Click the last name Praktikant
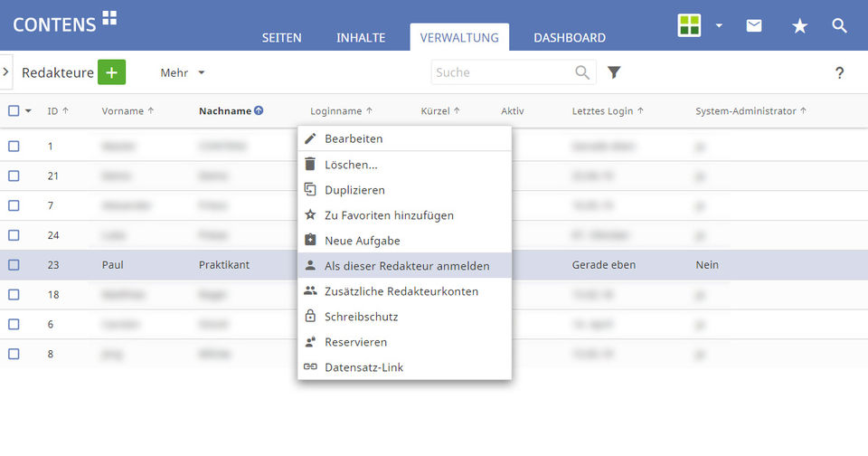 [224, 265]
